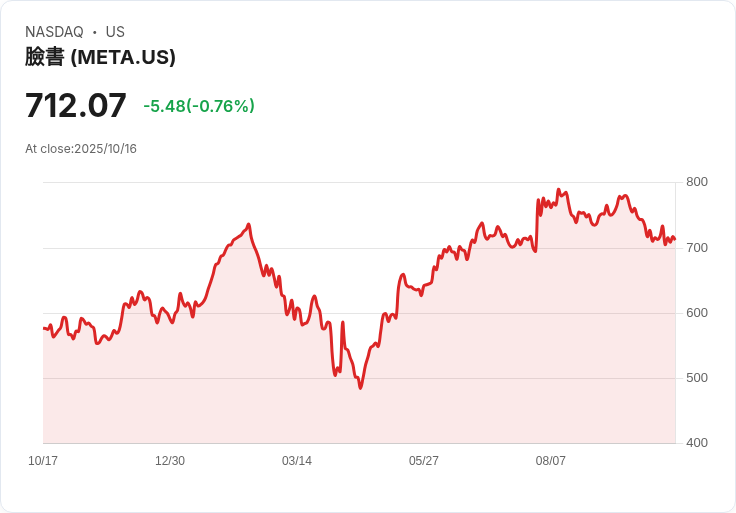Click the 08/07 date on x-axis
The height and width of the screenshot is (513, 736).
pos(551,461)
